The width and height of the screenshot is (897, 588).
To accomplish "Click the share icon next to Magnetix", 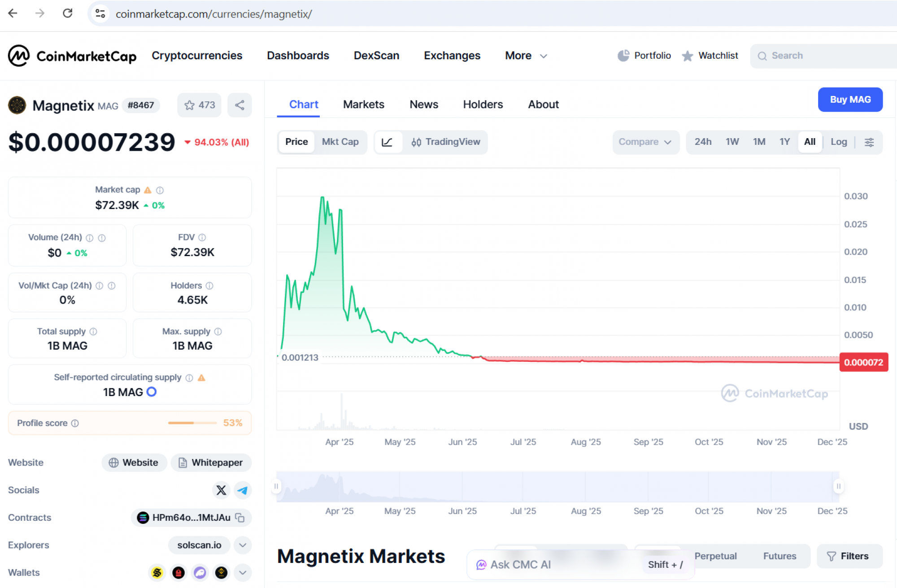I will pyautogui.click(x=239, y=105).
